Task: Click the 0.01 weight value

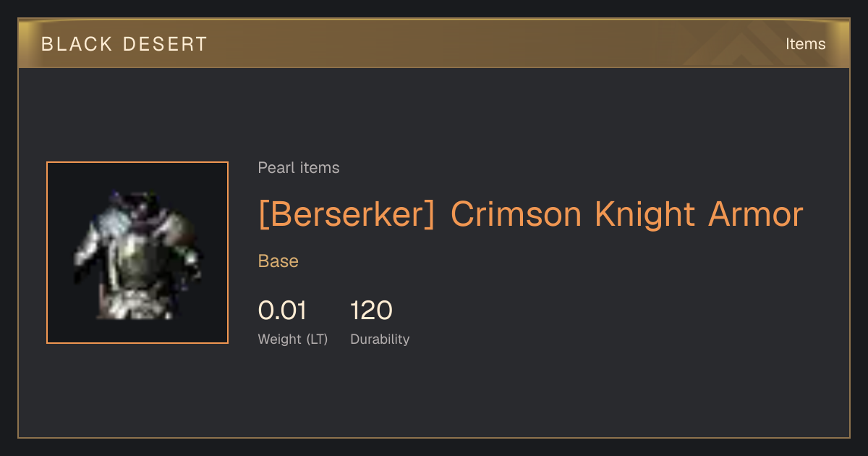Action: tap(282, 311)
